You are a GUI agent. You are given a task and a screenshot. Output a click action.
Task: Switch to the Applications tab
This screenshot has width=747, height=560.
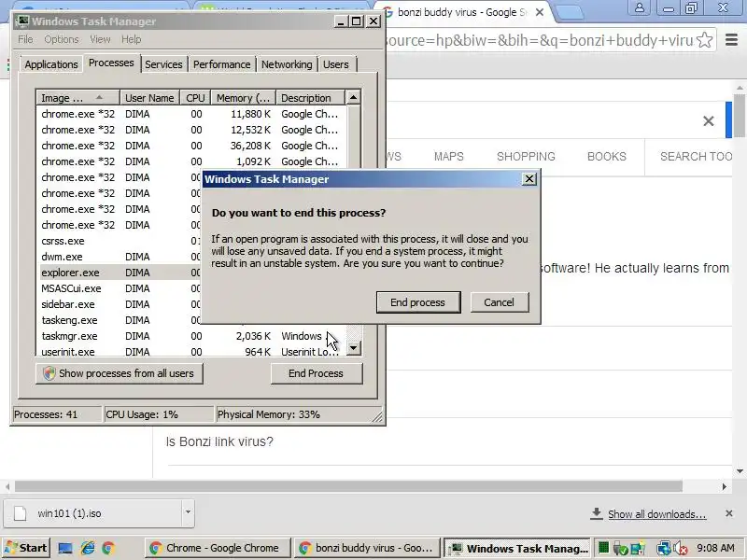51,64
